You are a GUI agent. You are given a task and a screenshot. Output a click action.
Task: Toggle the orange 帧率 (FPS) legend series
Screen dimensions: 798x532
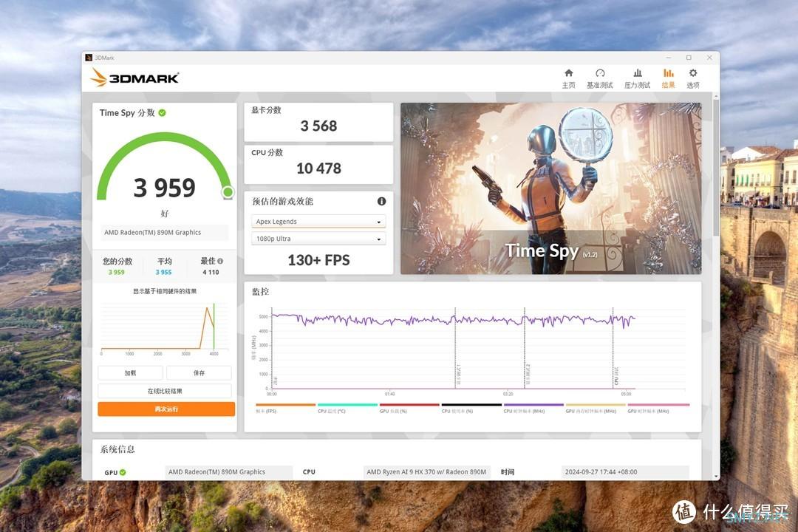[285, 409]
